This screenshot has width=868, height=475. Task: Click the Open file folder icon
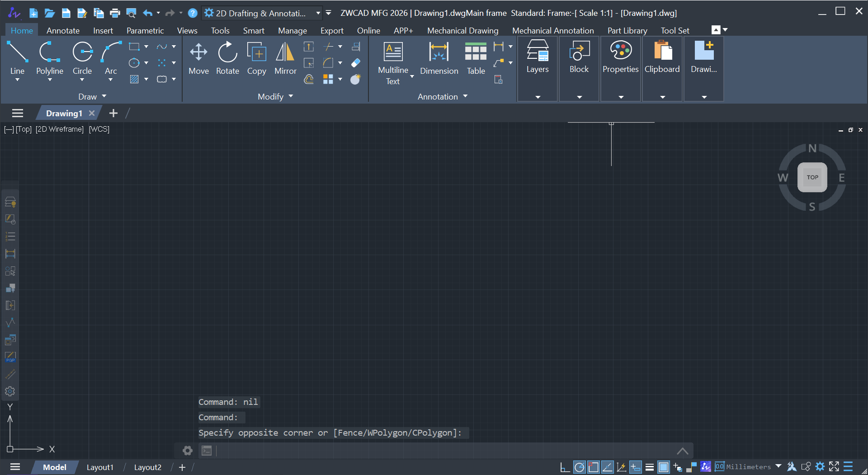click(50, 13)
